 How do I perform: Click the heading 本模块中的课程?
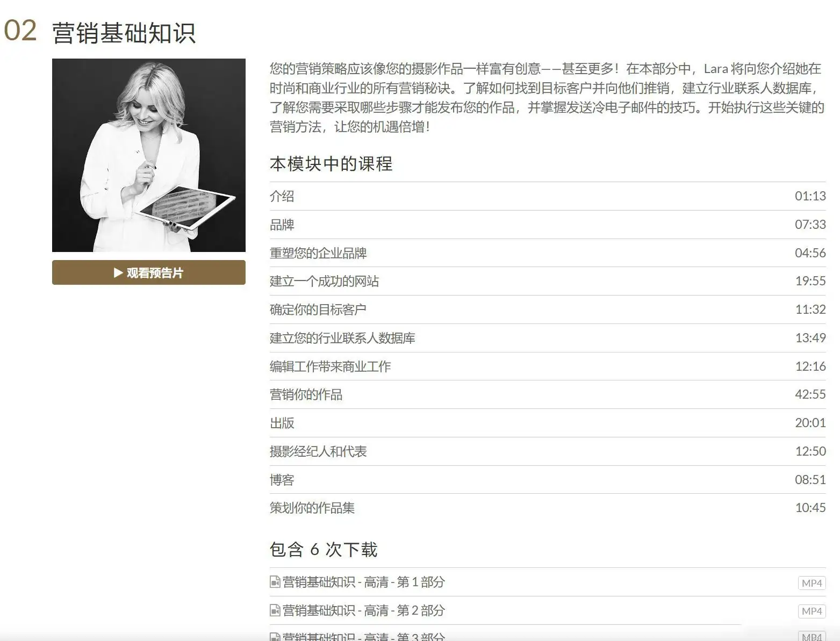pyautogui.click(x=331, y=164)
